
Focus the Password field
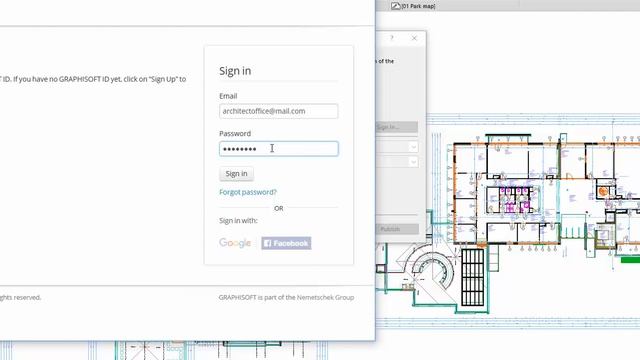click(x=278, y=149)
